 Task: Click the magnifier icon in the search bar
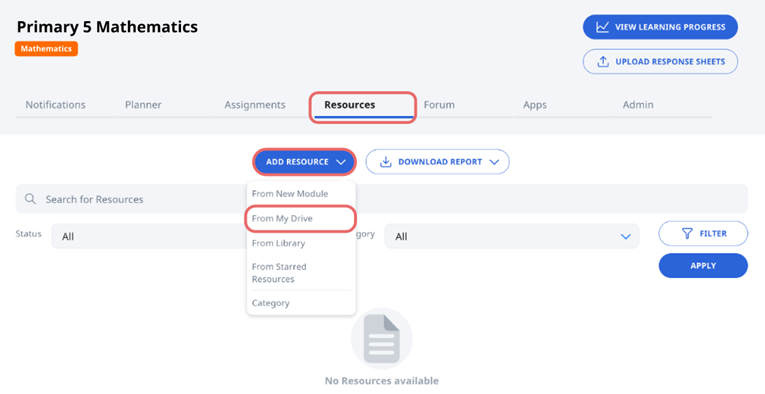click(30, 199)
